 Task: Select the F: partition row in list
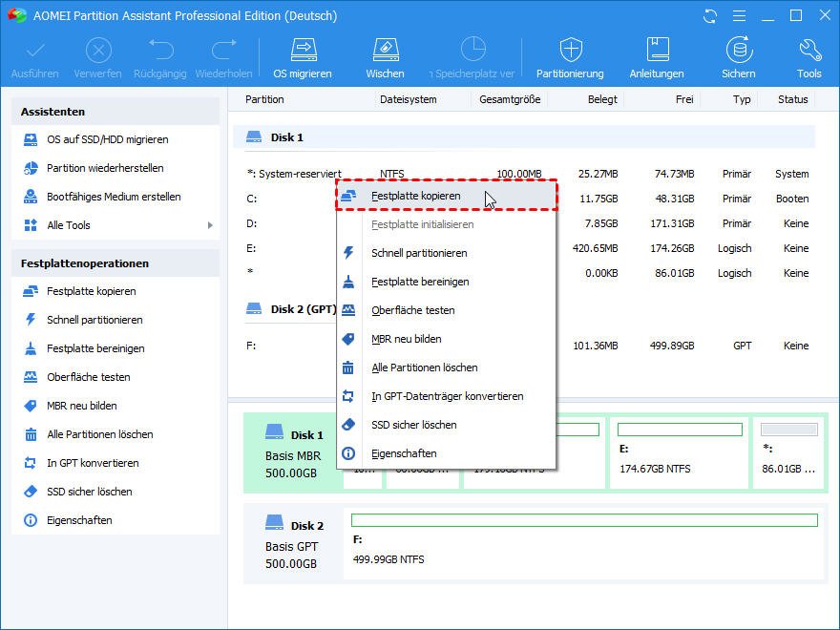(524, 346)
